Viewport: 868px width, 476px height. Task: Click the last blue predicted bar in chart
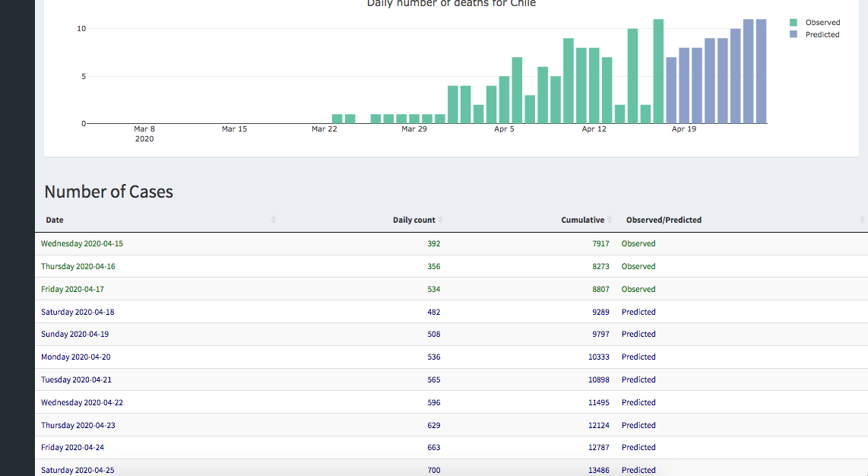[x=761, y=72]
